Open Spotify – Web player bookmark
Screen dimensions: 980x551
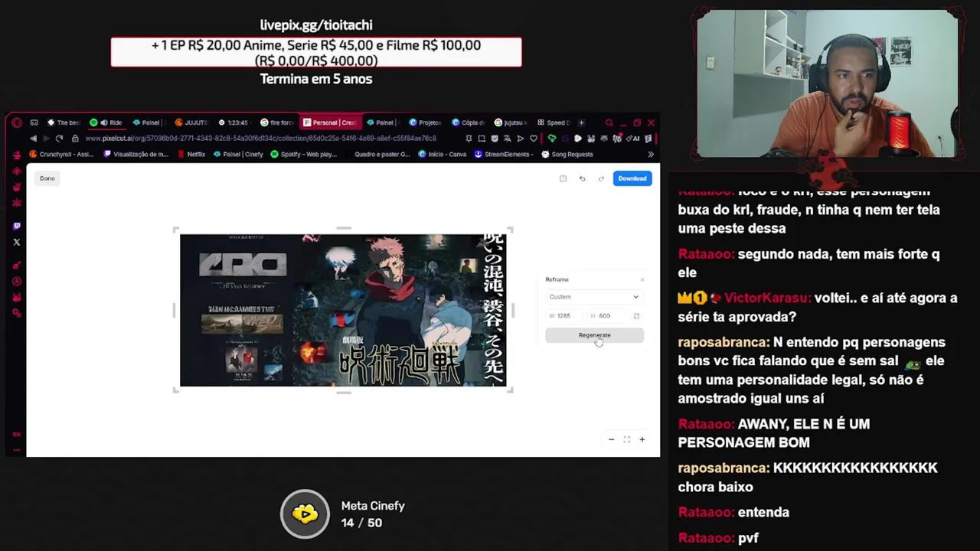[x=304, y=154]
